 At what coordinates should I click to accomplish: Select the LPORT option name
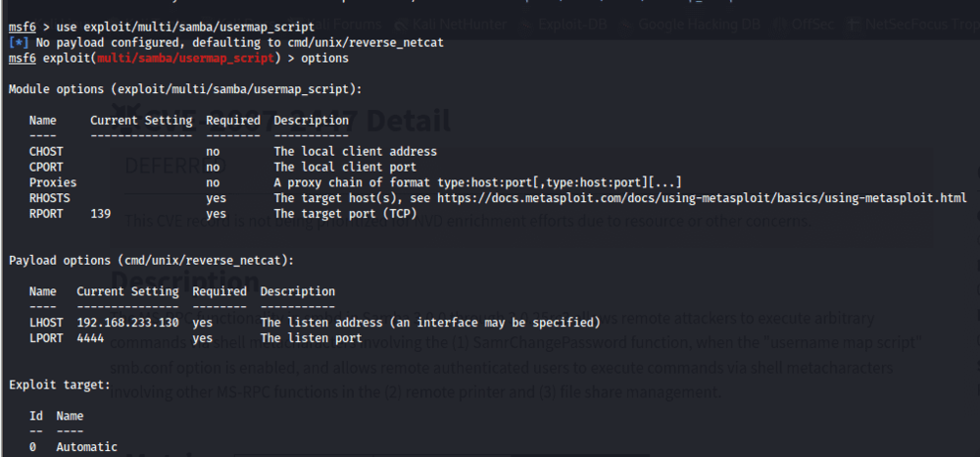[x=46, y=338]
